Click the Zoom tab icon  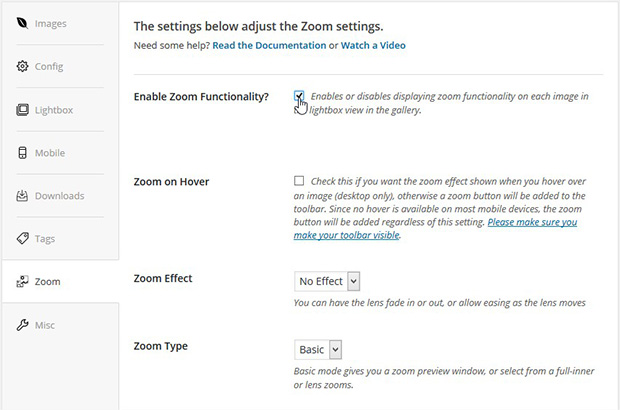tap(22, 282)
